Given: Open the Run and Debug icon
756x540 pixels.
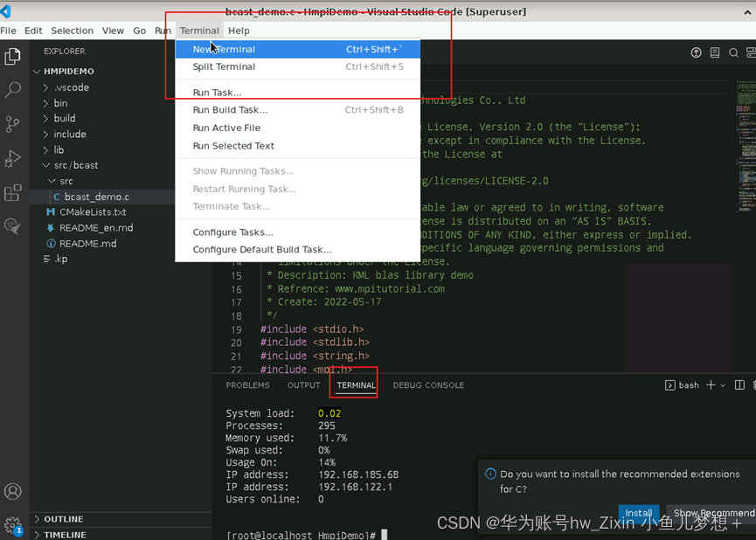Looking at the screenshot, I should coord(13,158).
